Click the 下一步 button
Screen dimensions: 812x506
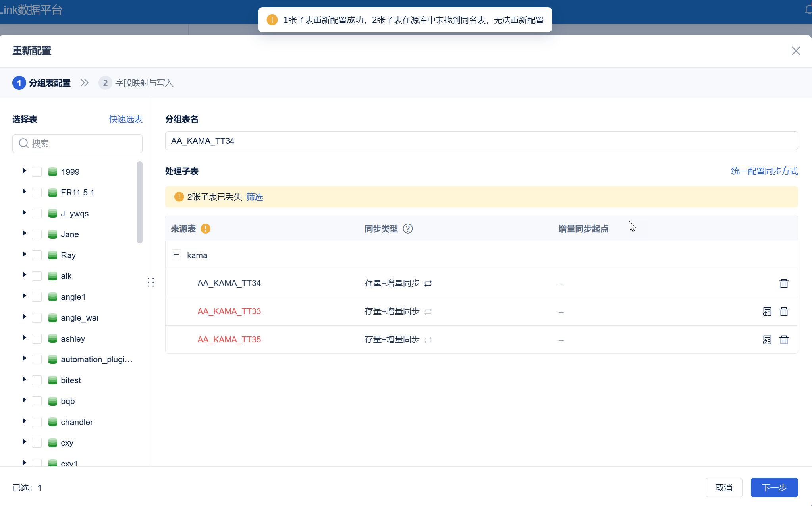[774, 487]
